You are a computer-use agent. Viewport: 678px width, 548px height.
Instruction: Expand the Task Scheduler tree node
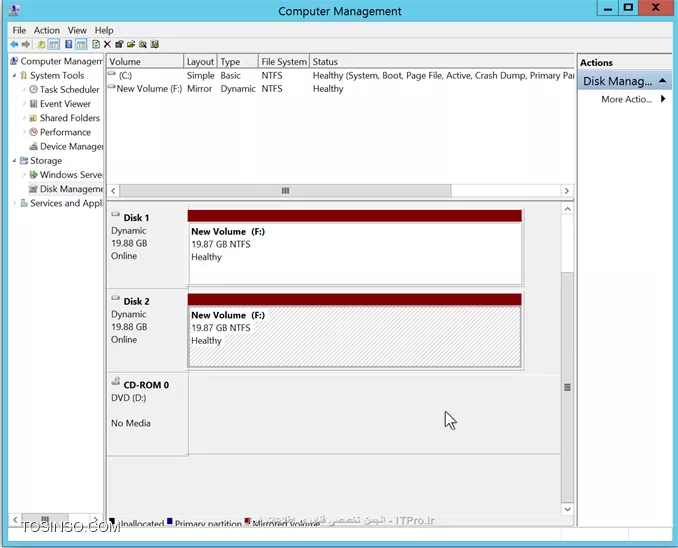[24, 90]
